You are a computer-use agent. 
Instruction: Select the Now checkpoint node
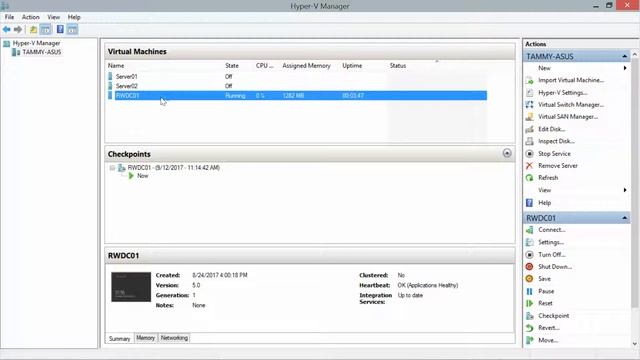[x=142, y=176]
